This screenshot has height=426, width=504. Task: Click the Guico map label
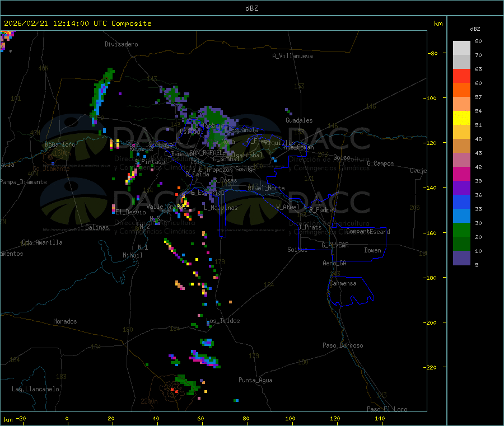click(x=342, y=157)
